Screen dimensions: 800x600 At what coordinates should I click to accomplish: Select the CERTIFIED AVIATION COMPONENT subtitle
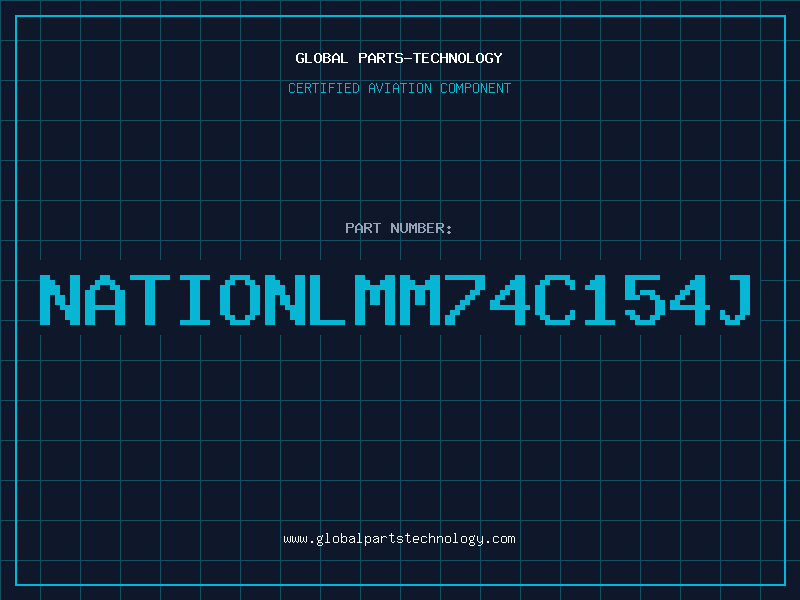coord(399,88)
